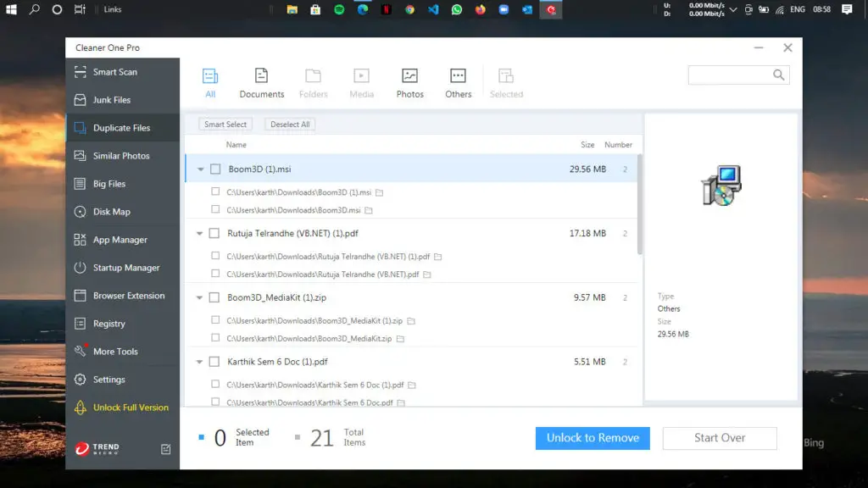The width and height of the screenshot is (868, 488).
Task: Open File Explorer from taskbar
Action: [292, 9]
